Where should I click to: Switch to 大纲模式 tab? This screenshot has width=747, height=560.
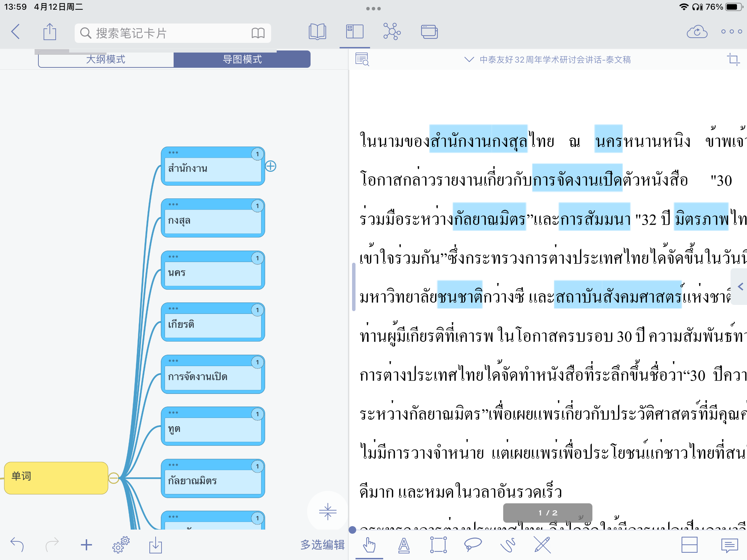[x=106, y=59]
